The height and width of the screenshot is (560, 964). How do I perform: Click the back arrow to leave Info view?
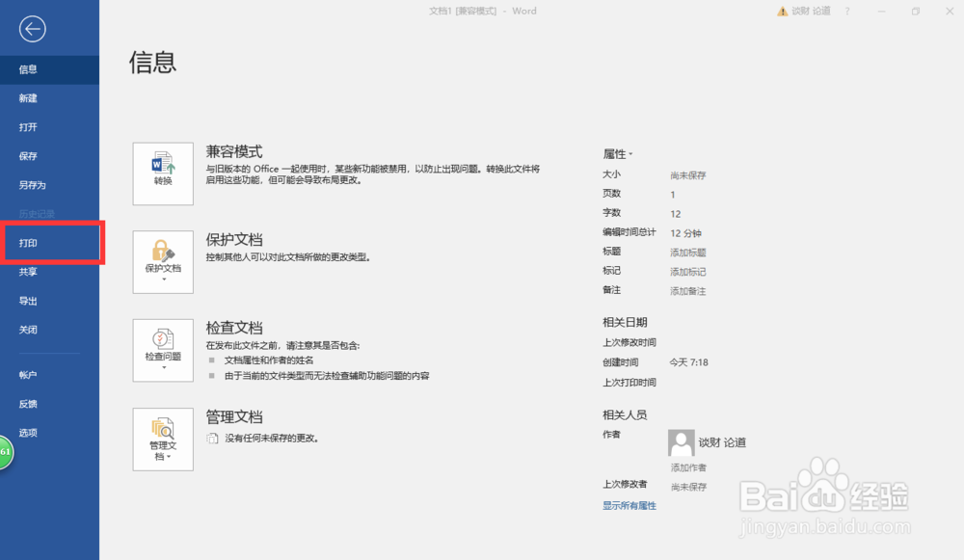[x=32, y=29]
